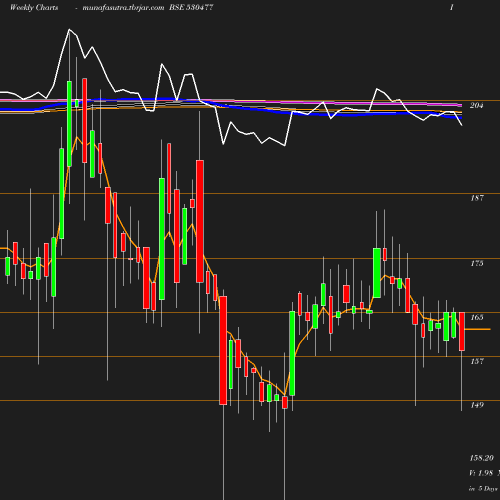
Task: Select the 204 price axis label
Action: [x=477, y=106]
